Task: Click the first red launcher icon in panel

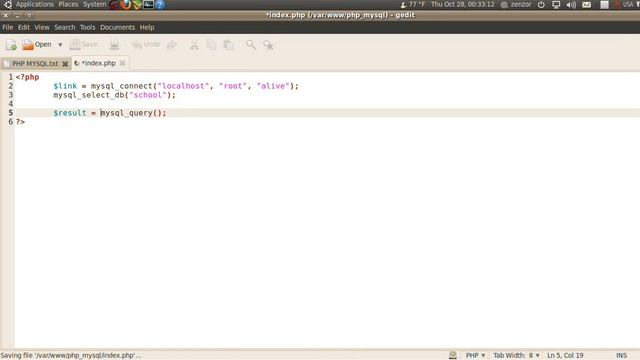Action: click(x=114, y=4)
